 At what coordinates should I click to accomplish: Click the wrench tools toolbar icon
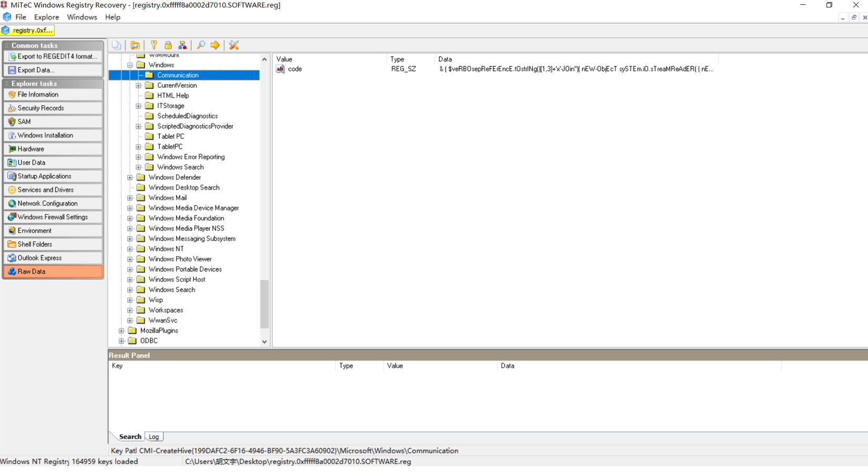(x=234, y=45)
